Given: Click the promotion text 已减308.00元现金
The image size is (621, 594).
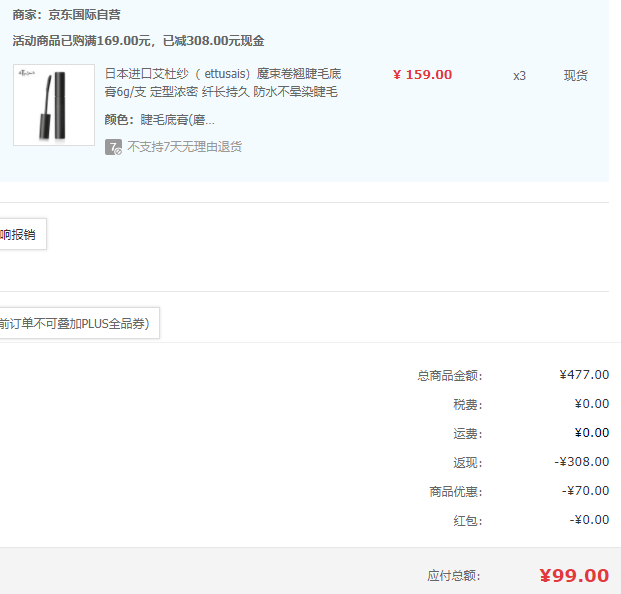Looking at the screenshot, I should click(213, 40).
